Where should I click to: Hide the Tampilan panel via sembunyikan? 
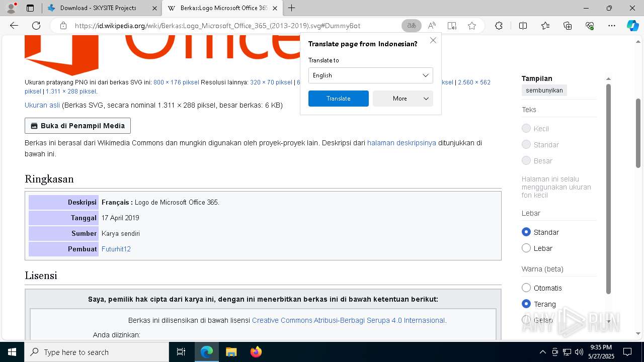[544, 90]
